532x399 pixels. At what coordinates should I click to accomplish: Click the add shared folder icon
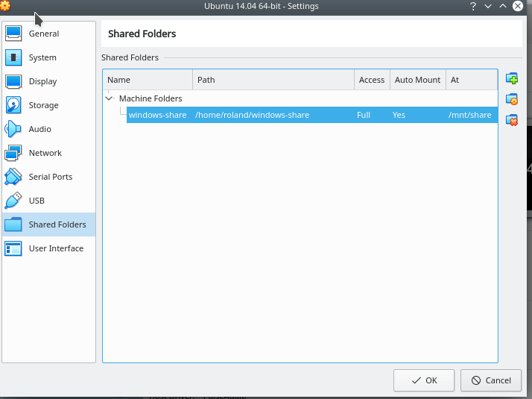[511, 79]
